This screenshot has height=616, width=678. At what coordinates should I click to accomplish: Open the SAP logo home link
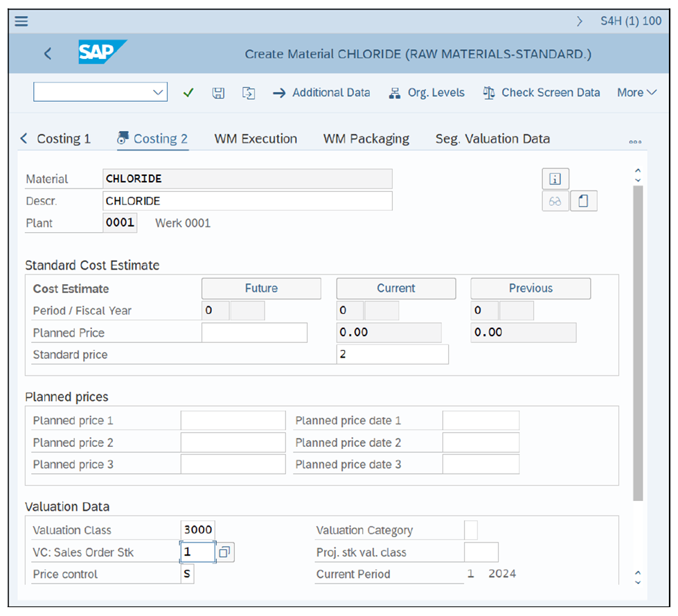[x=101, y=53]
